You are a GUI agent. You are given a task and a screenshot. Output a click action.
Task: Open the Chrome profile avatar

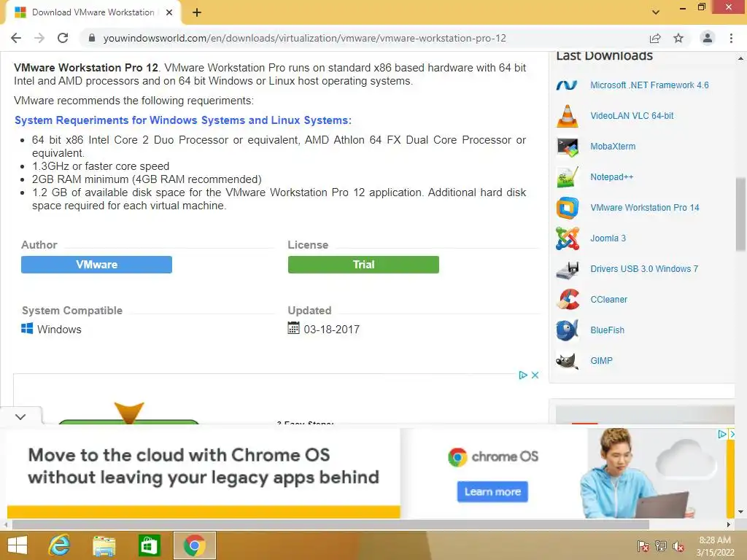[708, 38]
